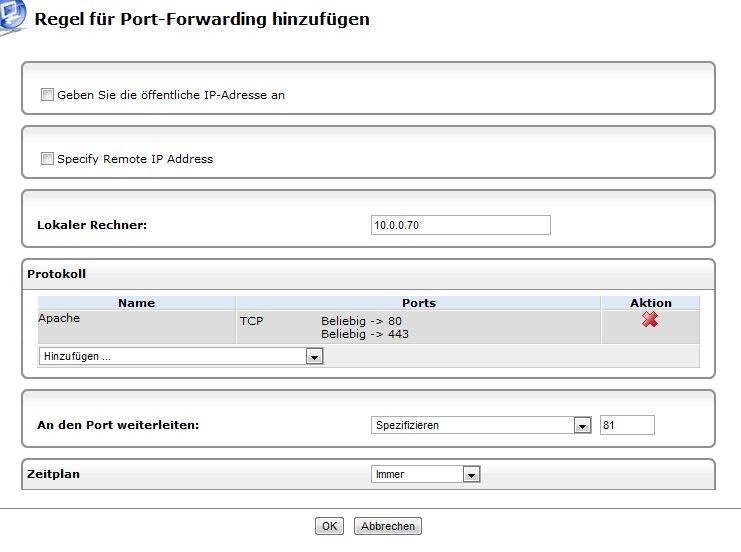
Task: Focus the Lokaler Rechner IP address field
Action: [x=460, y=225]
